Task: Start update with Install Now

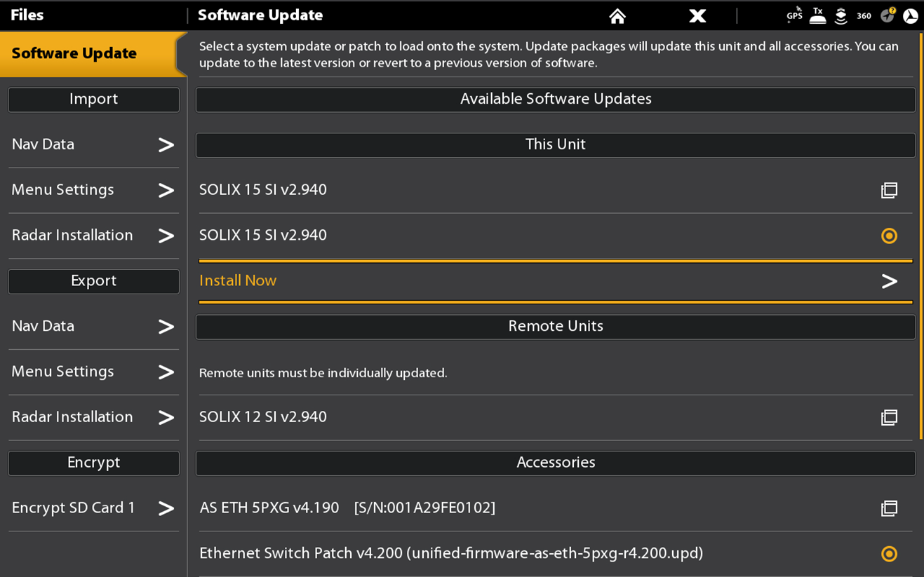Action: coord(556,281)
